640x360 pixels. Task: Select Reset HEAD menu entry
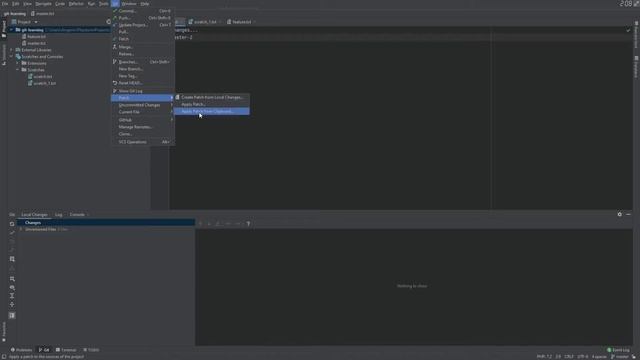[142, 83]
